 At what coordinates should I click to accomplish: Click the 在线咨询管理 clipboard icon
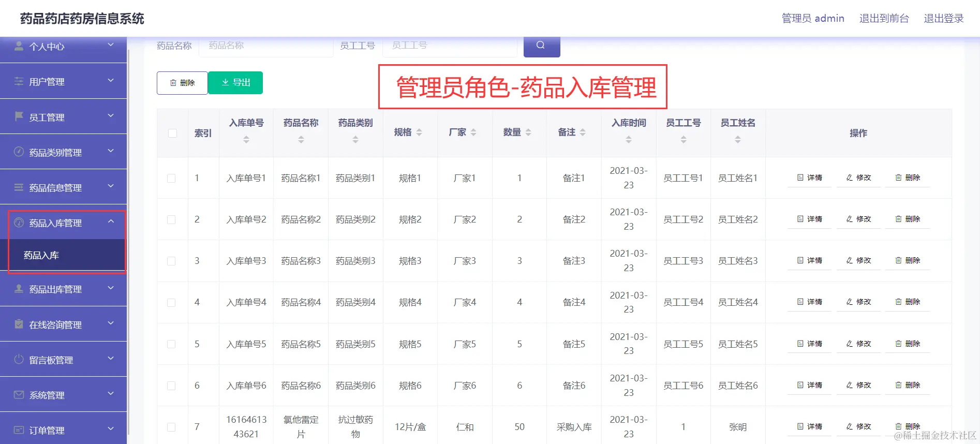click(19, 324)
